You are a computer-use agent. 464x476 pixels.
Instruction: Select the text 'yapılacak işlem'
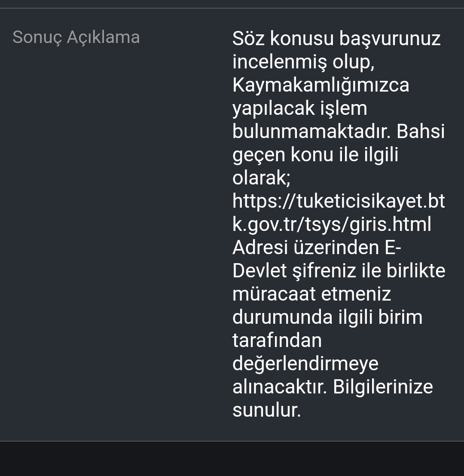299,108
